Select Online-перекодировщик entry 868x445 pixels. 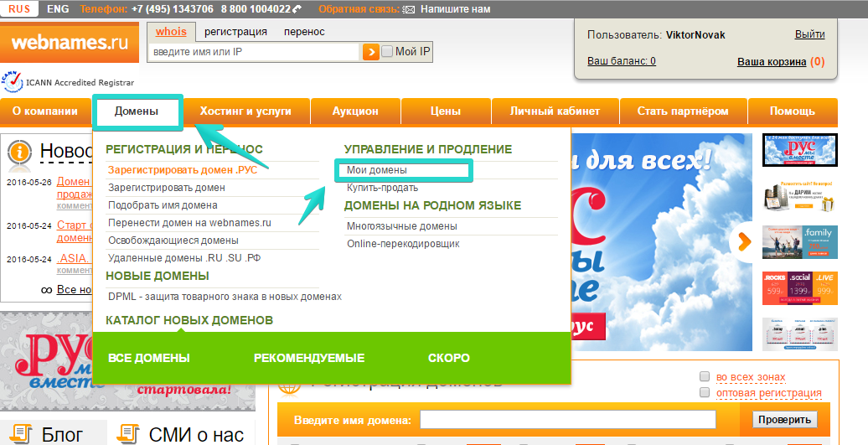403,244
